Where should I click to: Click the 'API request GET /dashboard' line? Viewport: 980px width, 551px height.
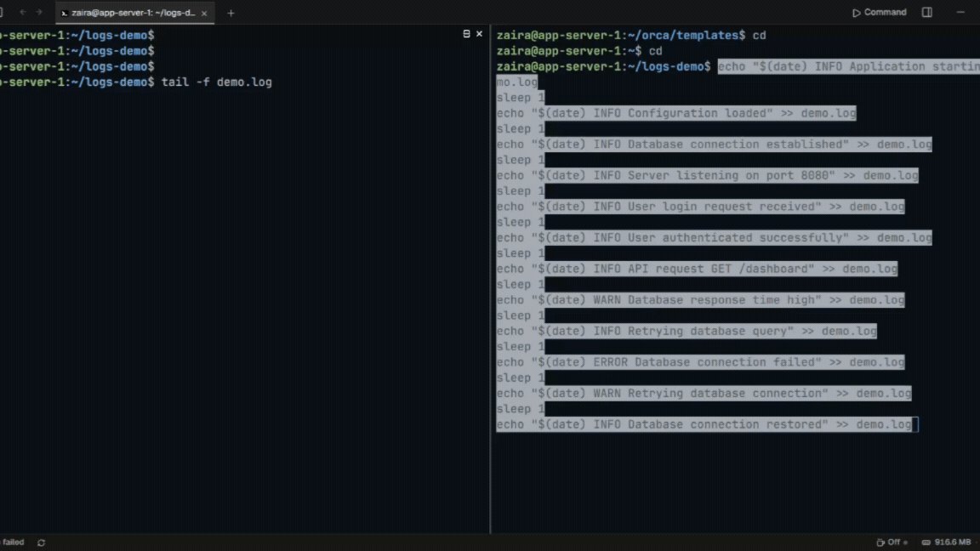click(x=697, y=270)
